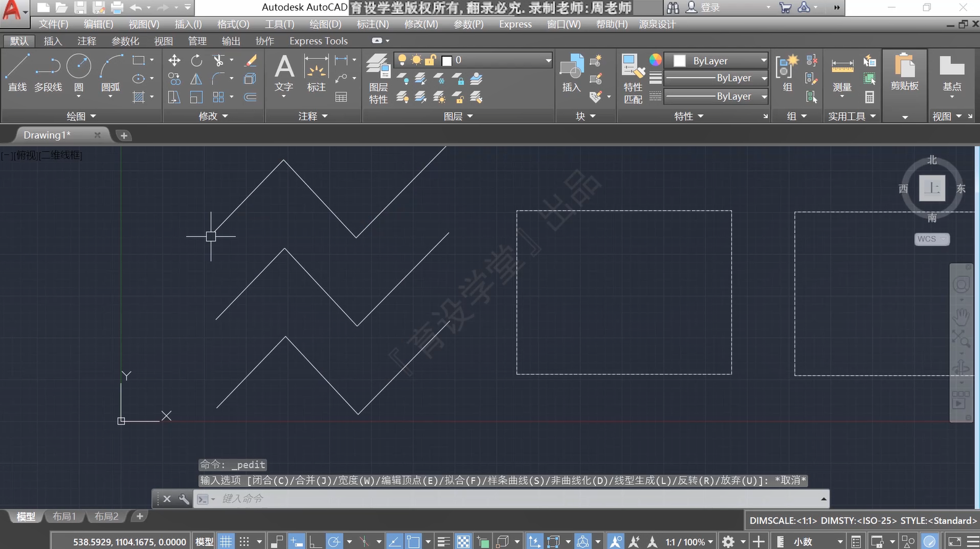Add a new drawing tab with plus
Viewport: 980px width, 549px height.
click(123, 135)
